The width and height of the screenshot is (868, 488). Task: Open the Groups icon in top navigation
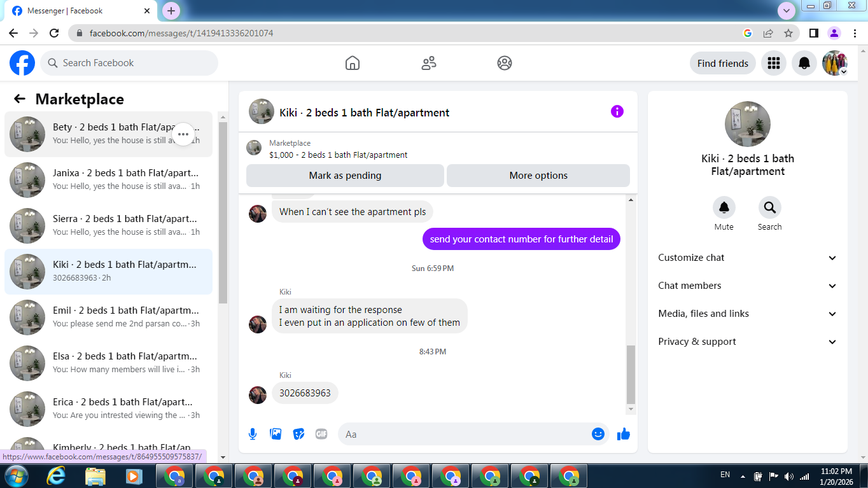click(x=505, y=63)
